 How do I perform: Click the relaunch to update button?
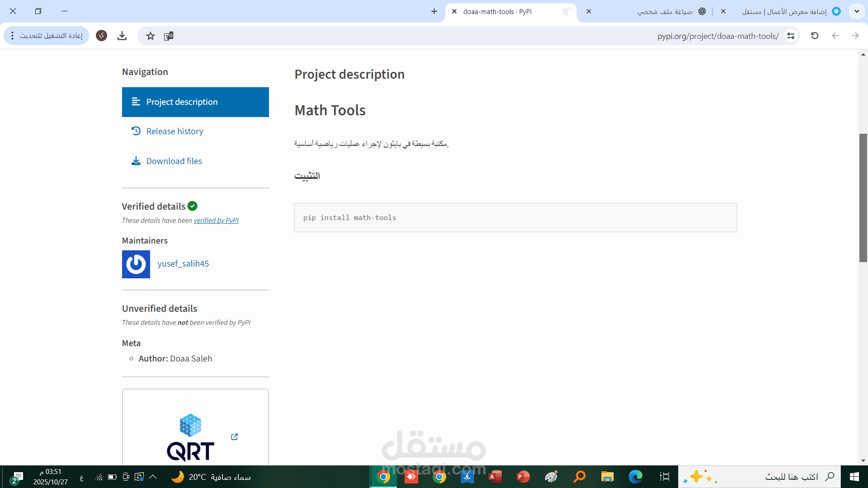click(x=47, y=36)
